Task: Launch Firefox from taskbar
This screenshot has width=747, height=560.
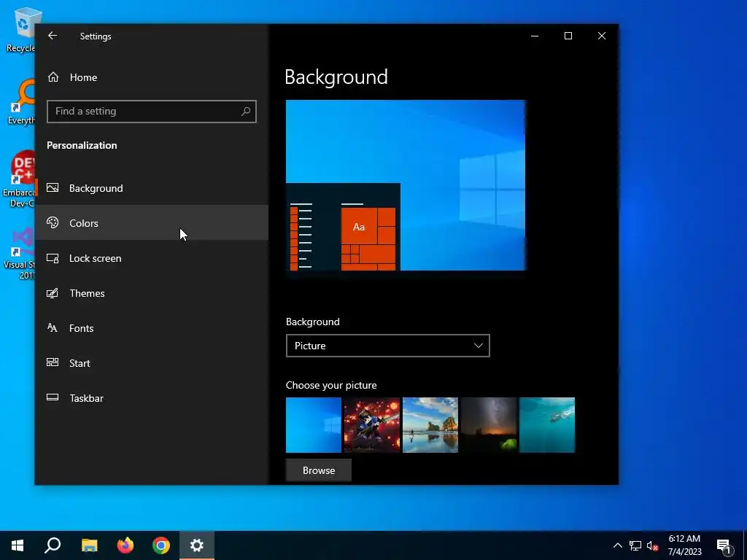Action: pyautogui.click(x=125, y=545)
